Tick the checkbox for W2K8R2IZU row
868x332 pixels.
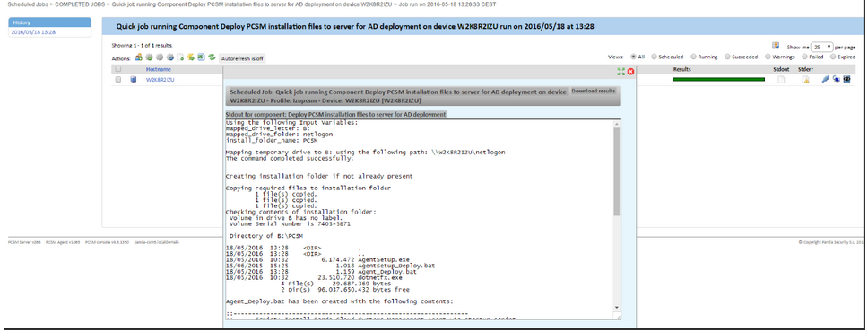[x=117, y=80]
